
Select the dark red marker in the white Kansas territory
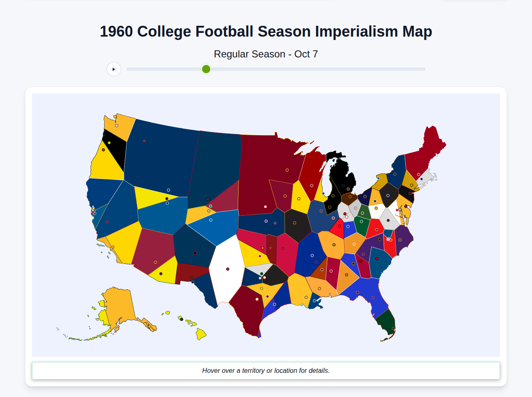227,268
